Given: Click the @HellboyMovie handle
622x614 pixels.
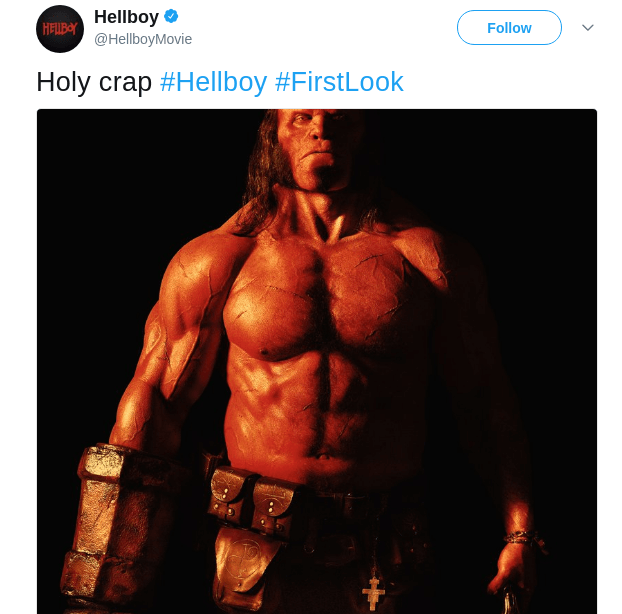Looking at the screenshot, I should click(143, 39).
